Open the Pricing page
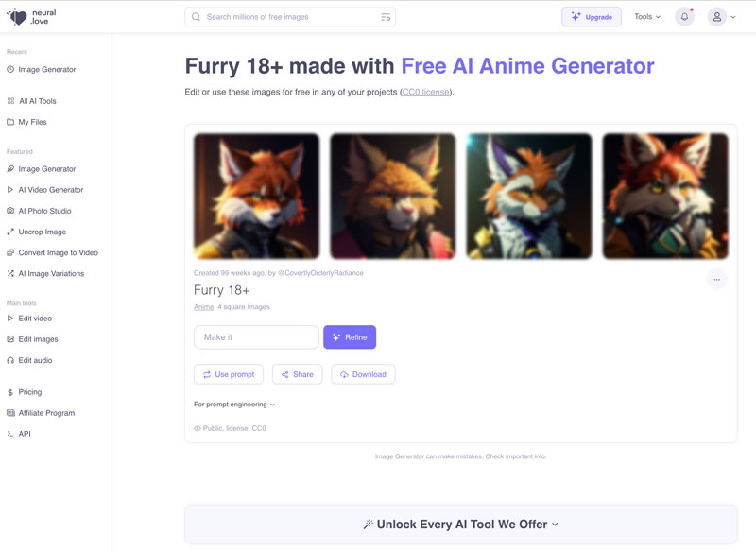The height and width of the screenshot is (551, 756). click(x=29, y=391)
